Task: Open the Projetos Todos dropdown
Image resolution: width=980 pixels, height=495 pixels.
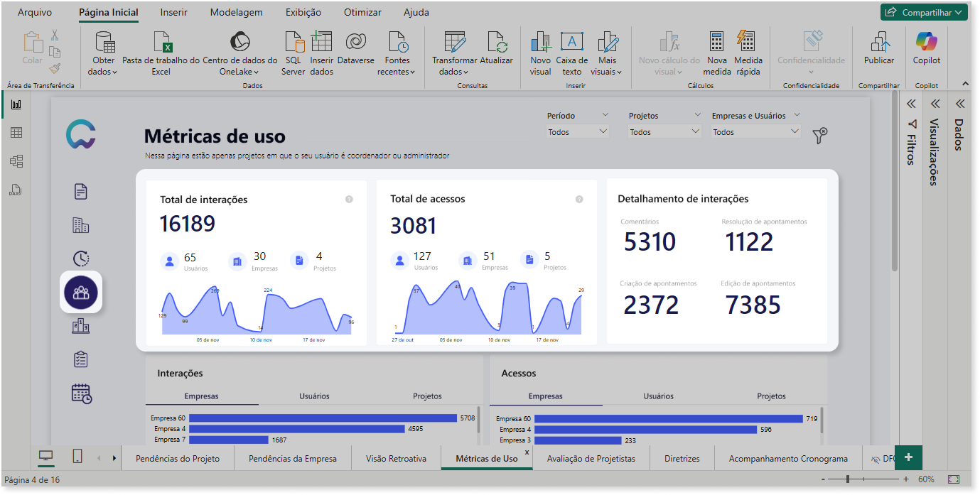Action: tap(665, 131)
